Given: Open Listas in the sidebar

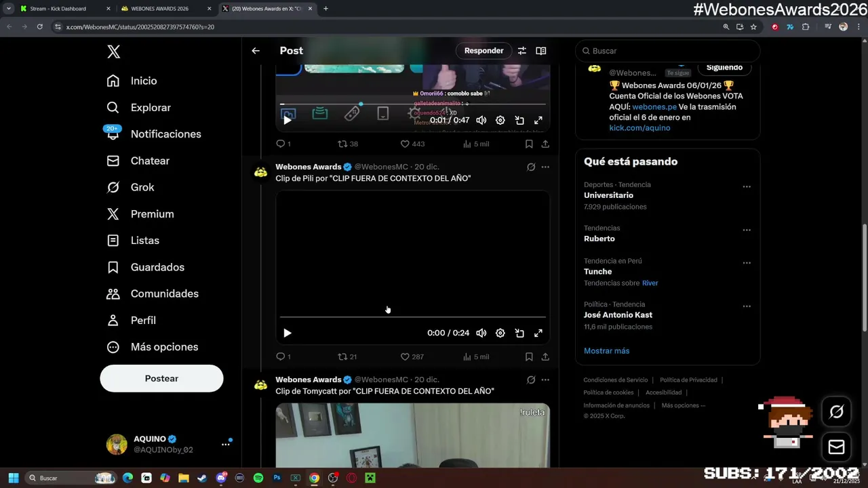Looking at the screenshot, I should pos(133,241).
